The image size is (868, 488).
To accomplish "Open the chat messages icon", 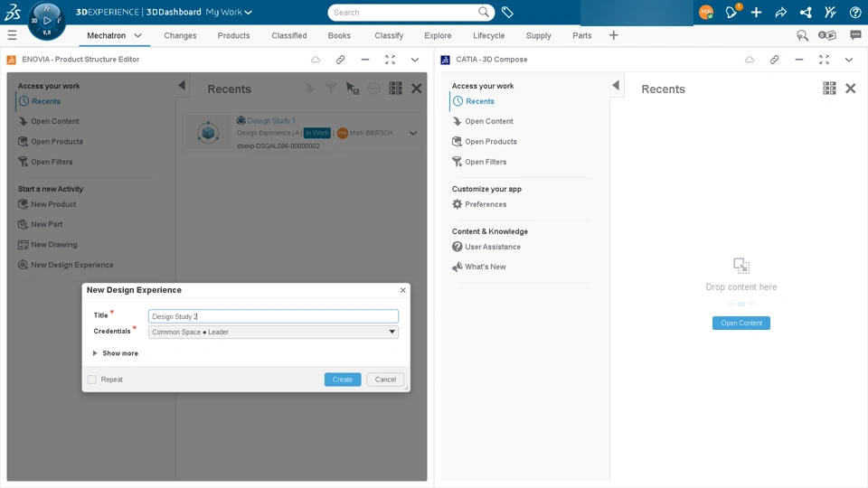I will click(856, 35).
